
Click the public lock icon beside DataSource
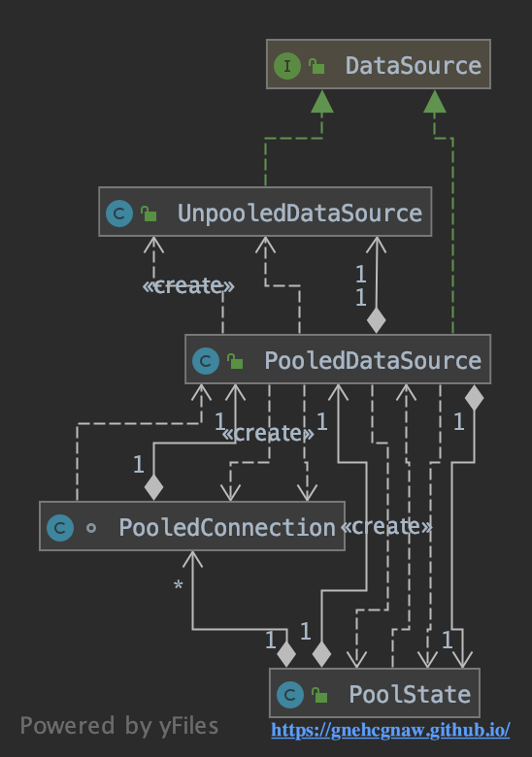316,66
